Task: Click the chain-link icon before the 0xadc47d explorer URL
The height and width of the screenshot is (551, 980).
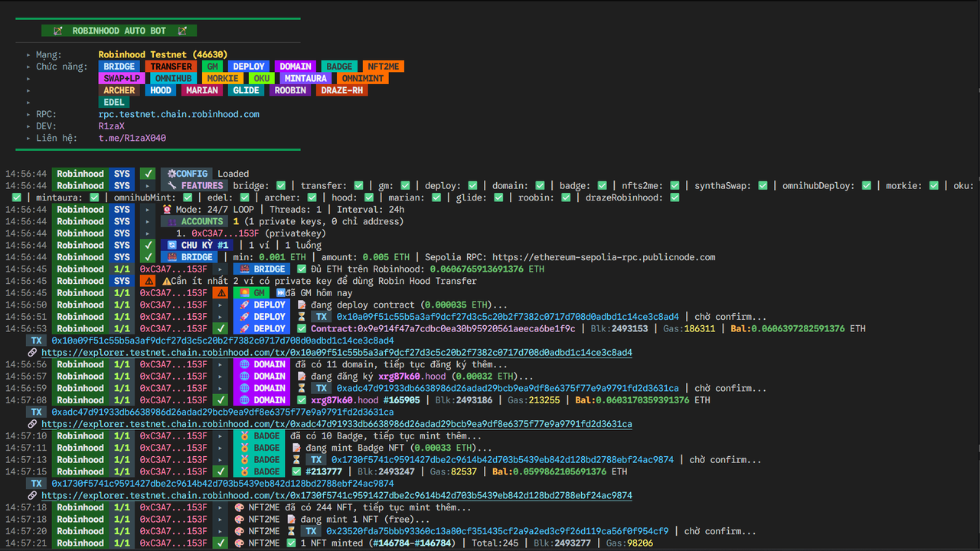Action: [x=32, y=424]
